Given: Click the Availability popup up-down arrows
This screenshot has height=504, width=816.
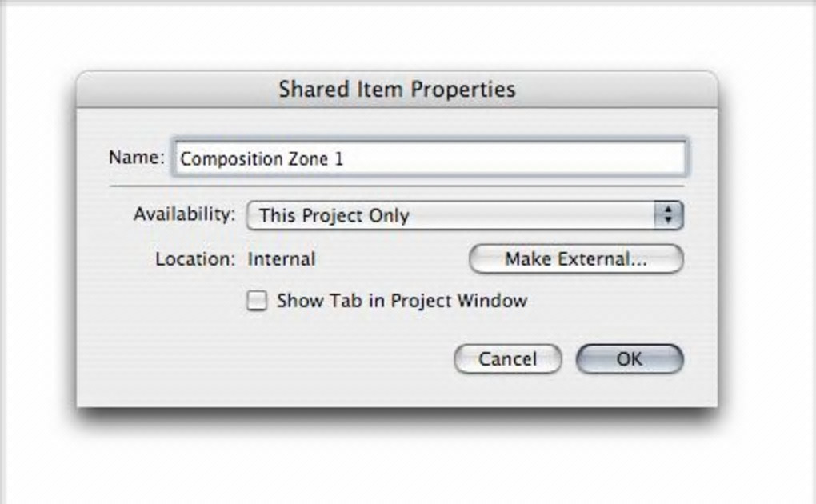Looking at the screenshot, I should click(x=668, y=215).
